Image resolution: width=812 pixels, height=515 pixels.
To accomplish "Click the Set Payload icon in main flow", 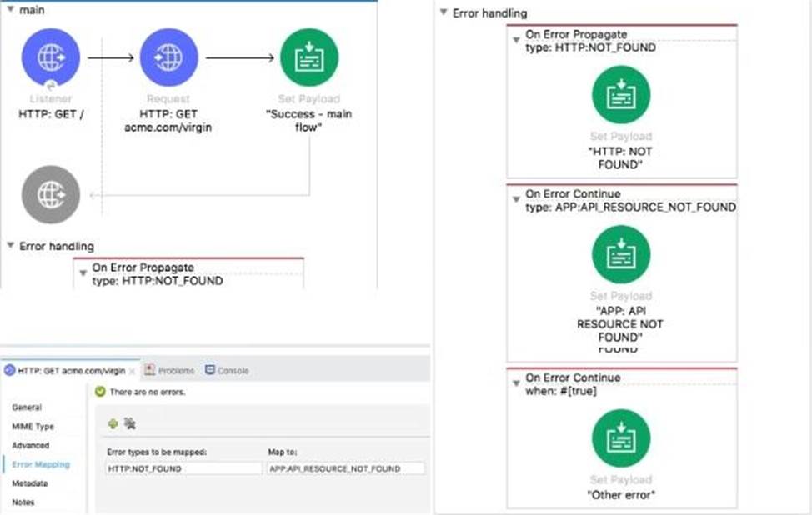I will click(309, 57).
